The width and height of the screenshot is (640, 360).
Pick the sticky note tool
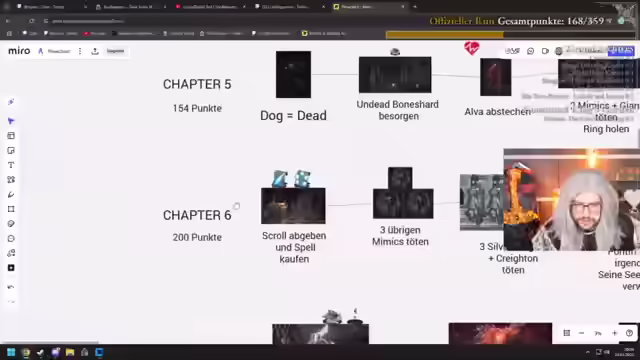click(x=11, y=151)
